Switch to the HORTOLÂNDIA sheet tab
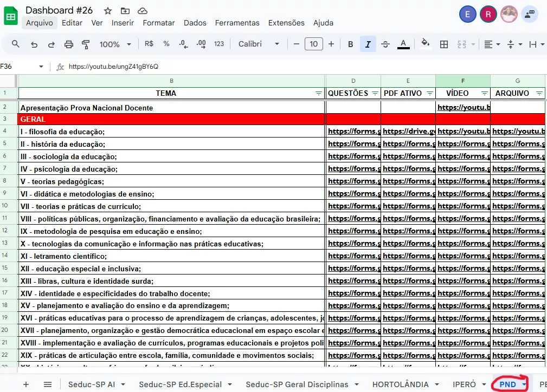547x392 pixels. [400, 384]
